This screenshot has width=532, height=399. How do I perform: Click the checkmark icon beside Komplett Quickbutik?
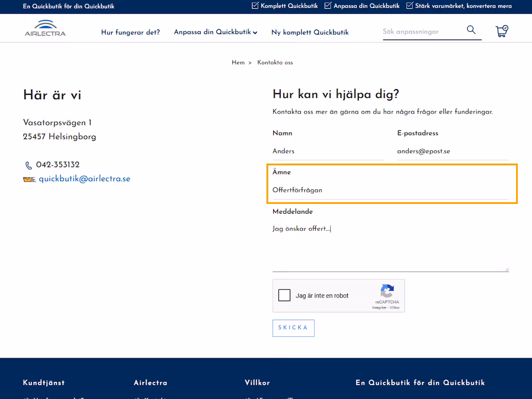pos(255,6)
